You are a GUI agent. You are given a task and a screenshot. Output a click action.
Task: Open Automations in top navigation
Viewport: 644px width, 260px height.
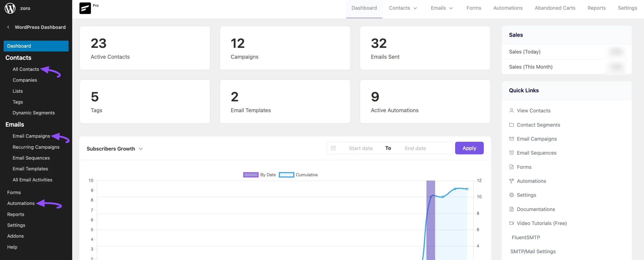pos(508,8)
